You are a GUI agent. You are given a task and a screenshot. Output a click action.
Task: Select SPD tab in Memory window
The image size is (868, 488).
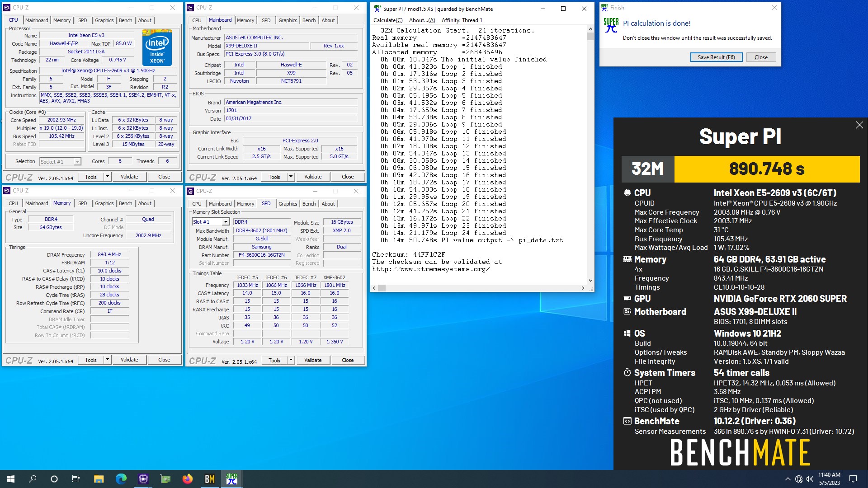[82, 203]
